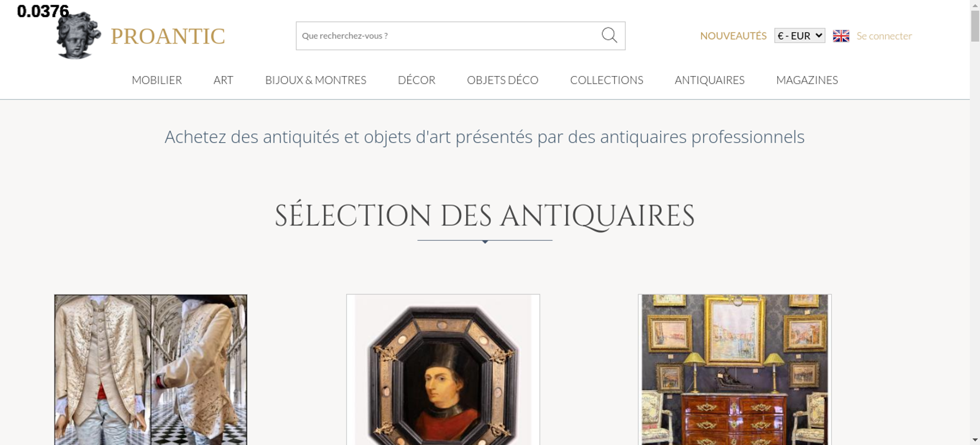Open the OBJETS DÉCO menu

coord(503,80)
